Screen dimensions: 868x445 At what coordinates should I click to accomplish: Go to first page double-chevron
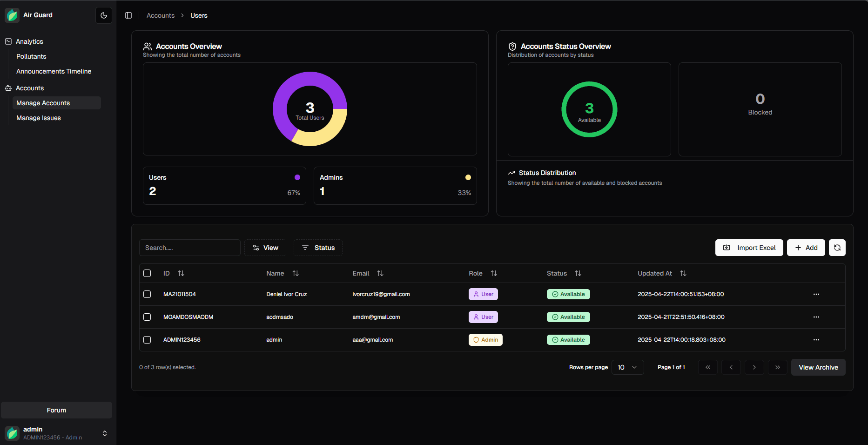[x=708, y=367]
